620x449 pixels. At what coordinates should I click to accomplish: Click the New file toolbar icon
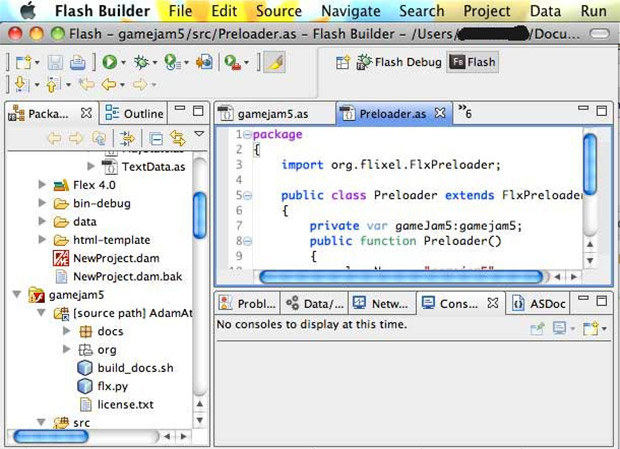tap(24, 62)
